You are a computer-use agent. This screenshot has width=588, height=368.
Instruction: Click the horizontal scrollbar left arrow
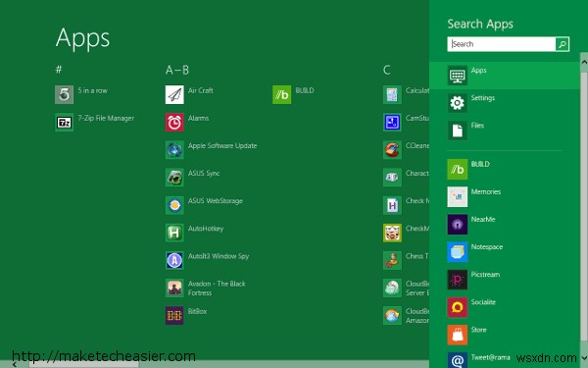point(15,364)
